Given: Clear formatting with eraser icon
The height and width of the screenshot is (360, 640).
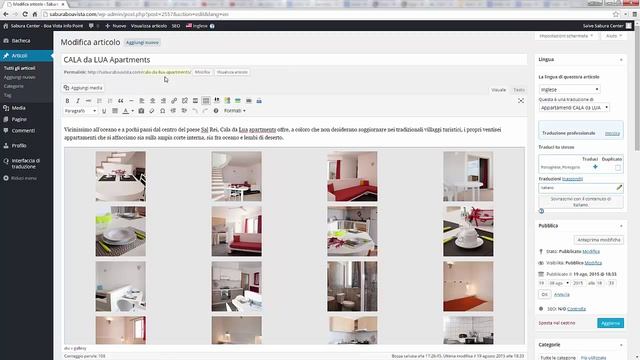Looking at the screenshot, I should click(152, 111).
